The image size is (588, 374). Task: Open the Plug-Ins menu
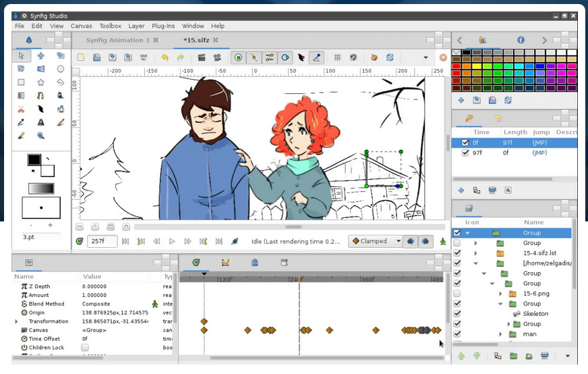[163, 26]
